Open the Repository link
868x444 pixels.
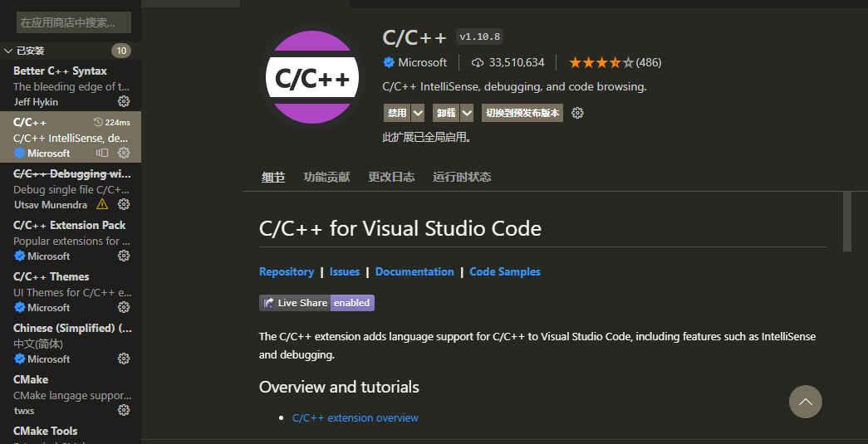point(287,271)
